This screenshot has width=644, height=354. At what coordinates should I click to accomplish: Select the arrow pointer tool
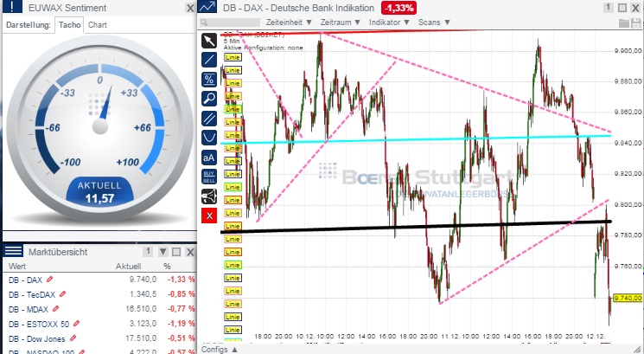(x=209, y=41)
